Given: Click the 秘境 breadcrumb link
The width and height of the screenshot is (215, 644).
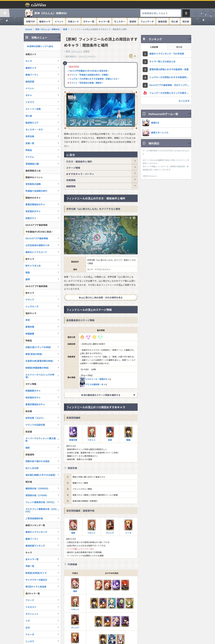Looking at the screenshot, I should tap(65, 29).
